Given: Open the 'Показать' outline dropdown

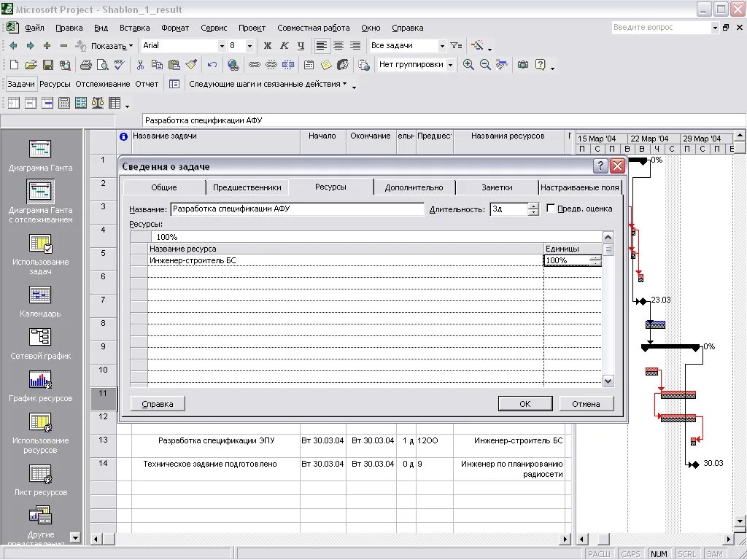Looking at the screenshot, I should click(x=112, y=46).
